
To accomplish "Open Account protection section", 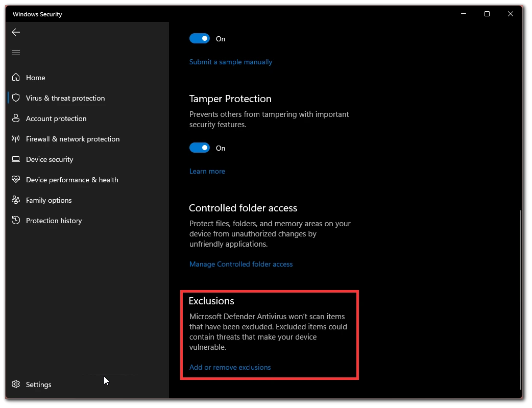I will pyautogui.click(x=56, y=118).
